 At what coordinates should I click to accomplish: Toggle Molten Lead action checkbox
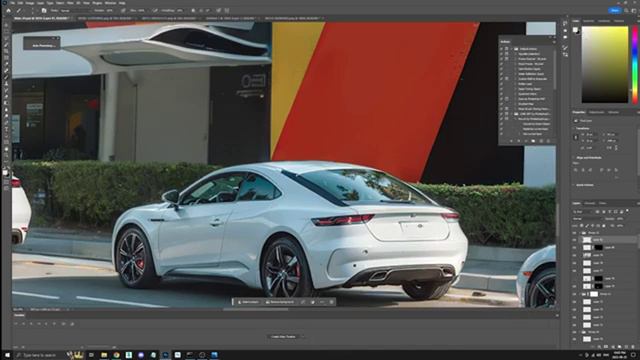tap(501, 84)
